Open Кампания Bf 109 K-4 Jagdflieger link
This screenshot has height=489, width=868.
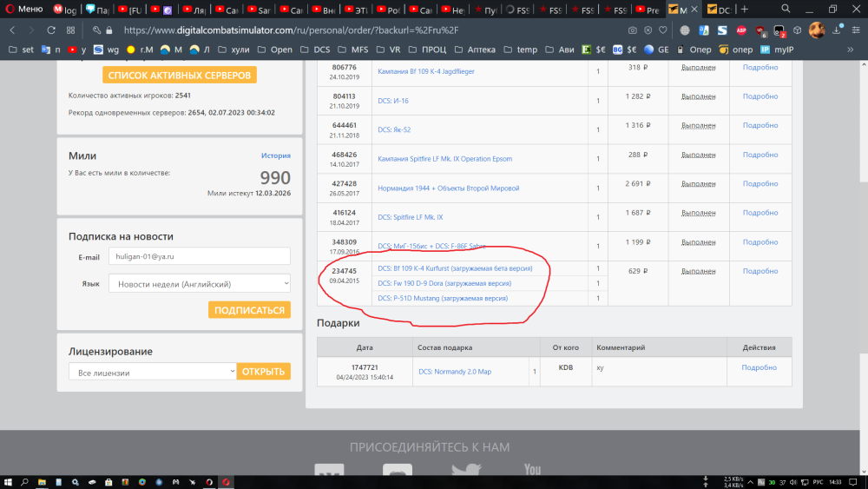pos(425,71)
